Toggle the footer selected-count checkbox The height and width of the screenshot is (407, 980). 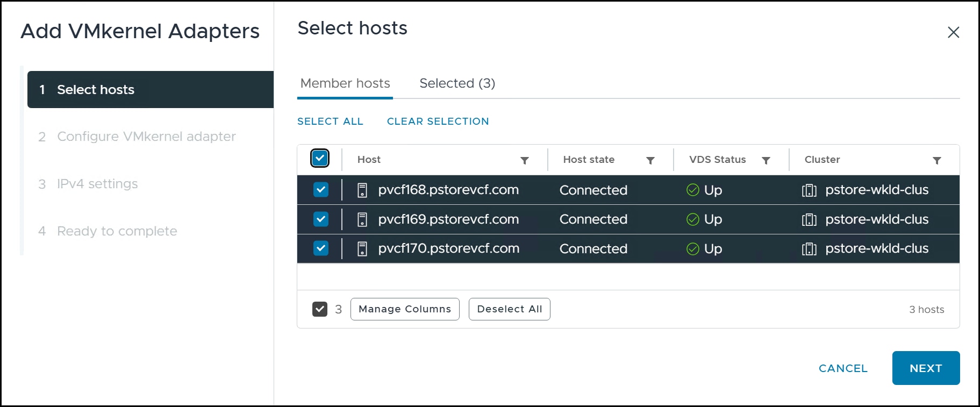(320, 309)
